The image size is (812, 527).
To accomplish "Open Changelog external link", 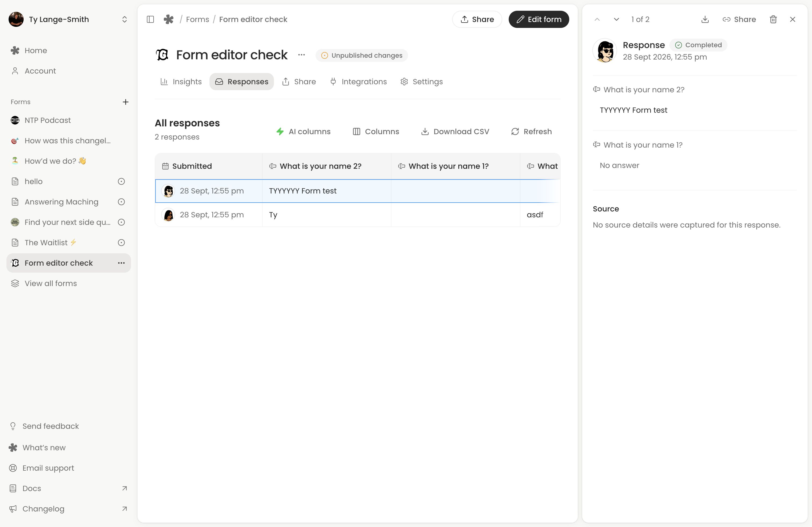I will click(x=68, y=508).
